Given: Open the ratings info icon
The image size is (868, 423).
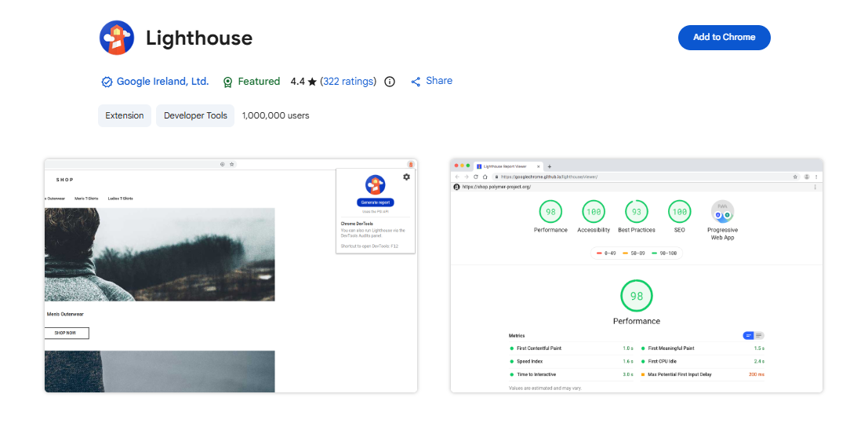Looking at the screenshot, I should pyautogui.click(x=390, y=82).
